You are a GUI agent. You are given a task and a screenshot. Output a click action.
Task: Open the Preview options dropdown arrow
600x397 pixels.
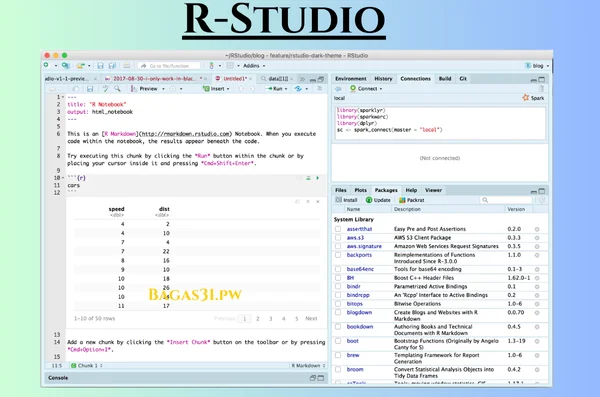163,89
